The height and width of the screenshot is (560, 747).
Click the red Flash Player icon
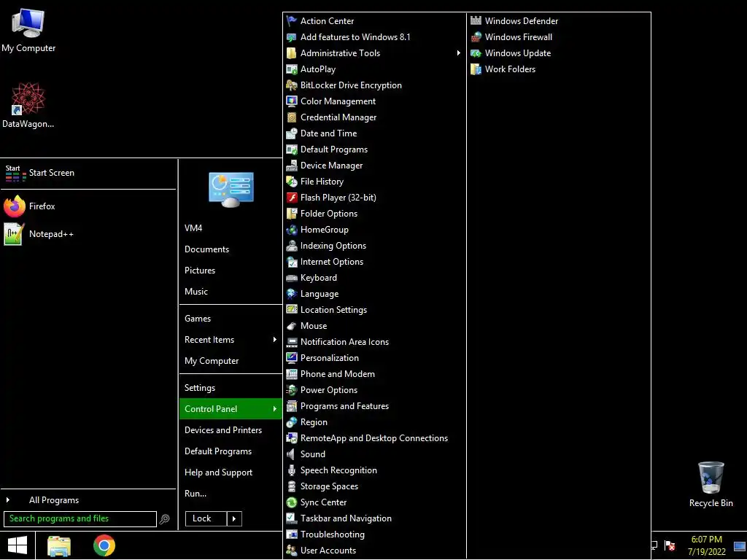(292, 198)
